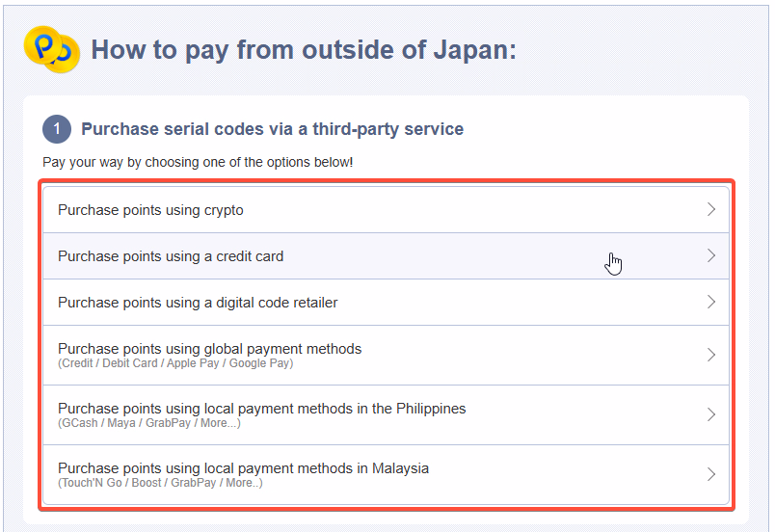Viewport: 775px width, 532px height.
Task: Click the How to pay from outside of Japan heading
Action: [304, 50]
